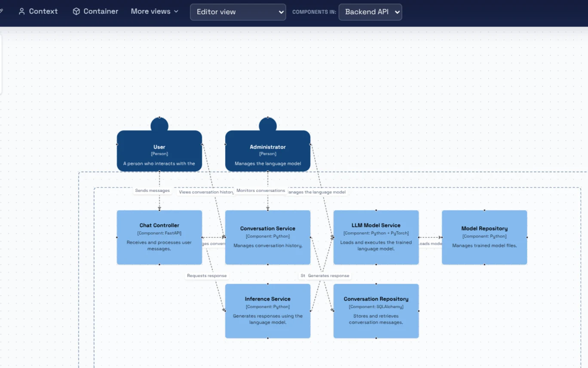Viewport: 588px width, 368px height.
Task: Expand the More views menu
Action: click(x=155, y=12)
